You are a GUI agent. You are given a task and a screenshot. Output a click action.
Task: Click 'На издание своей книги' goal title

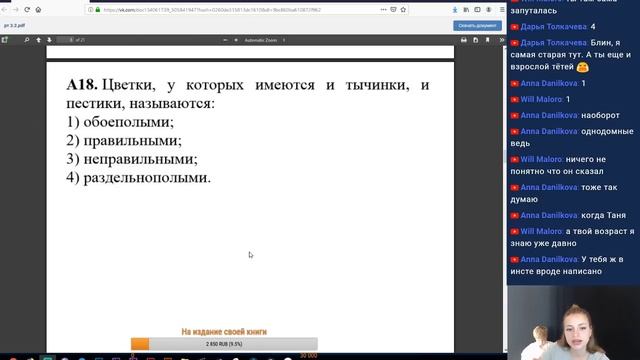coord(224,331)
